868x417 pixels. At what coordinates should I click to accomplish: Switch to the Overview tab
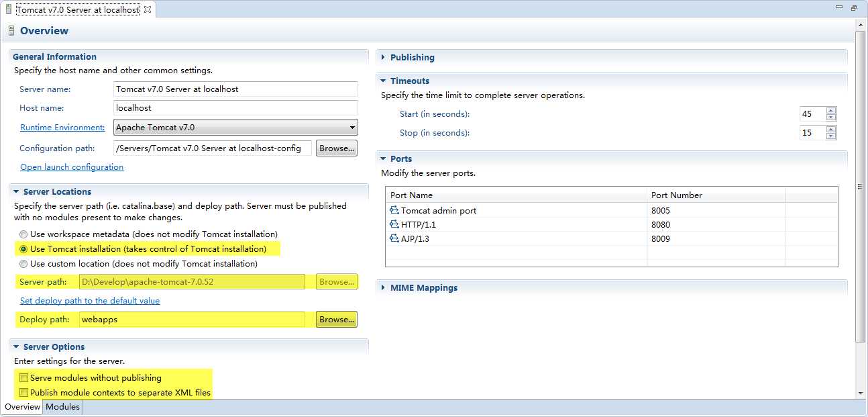tap(22, 407)
